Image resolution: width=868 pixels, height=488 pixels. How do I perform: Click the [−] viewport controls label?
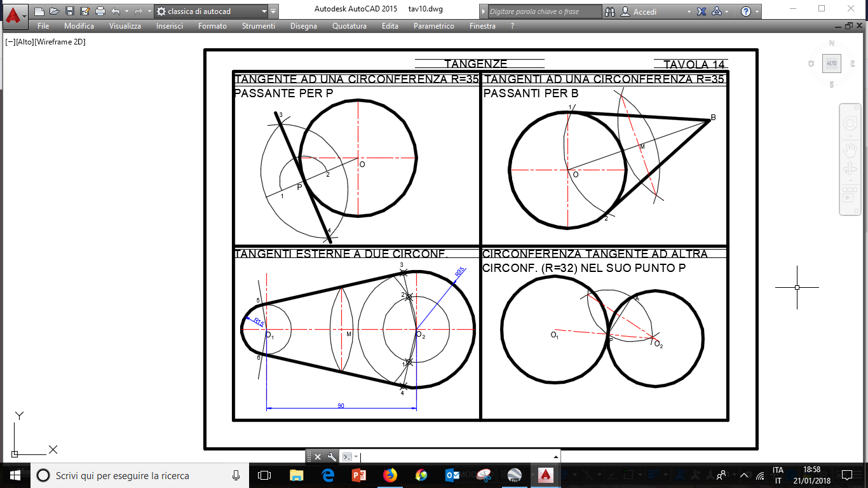click(10, 42)
